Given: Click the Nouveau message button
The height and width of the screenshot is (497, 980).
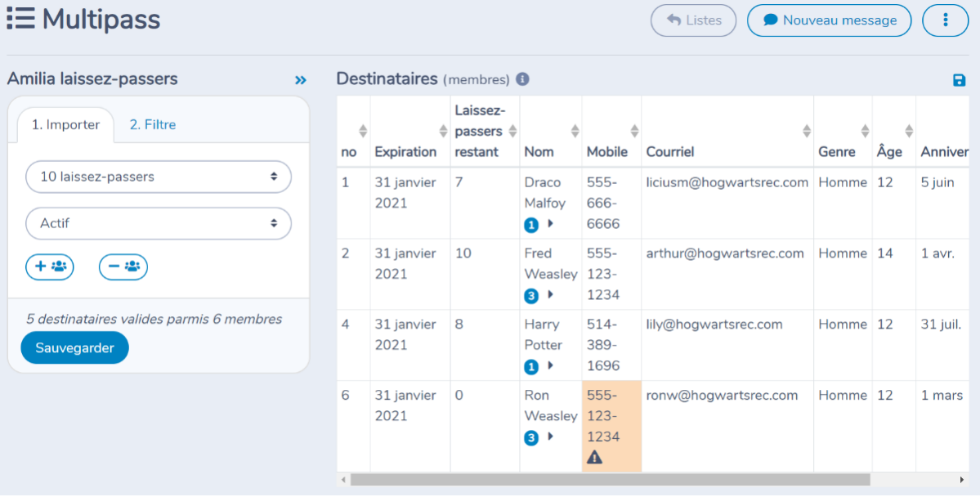Looking at the screenshot, I should pos(830,20).
